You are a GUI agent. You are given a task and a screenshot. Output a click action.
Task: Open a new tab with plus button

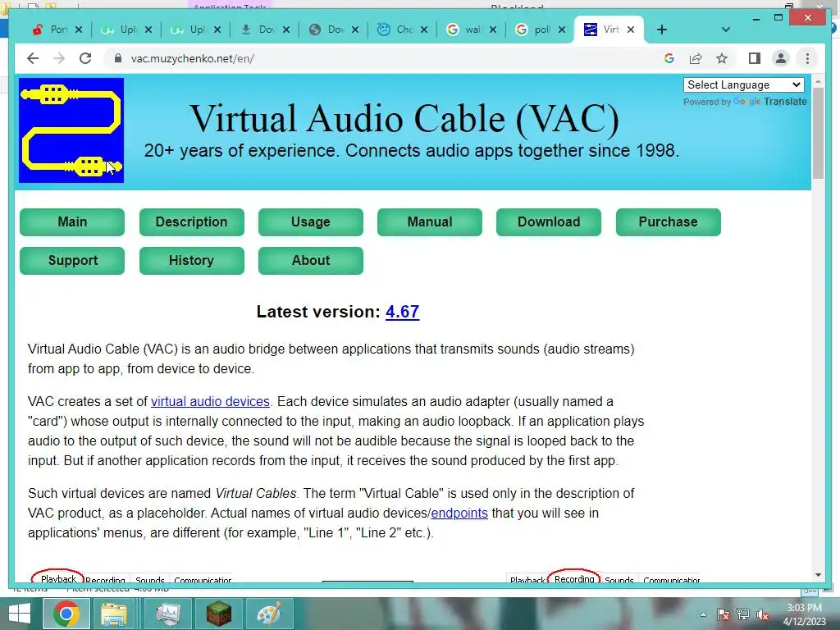[662, 30]
